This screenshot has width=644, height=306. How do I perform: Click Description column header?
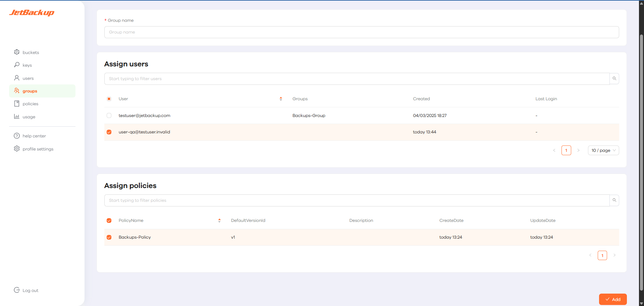pyautogui.click(x=361, y=221)
